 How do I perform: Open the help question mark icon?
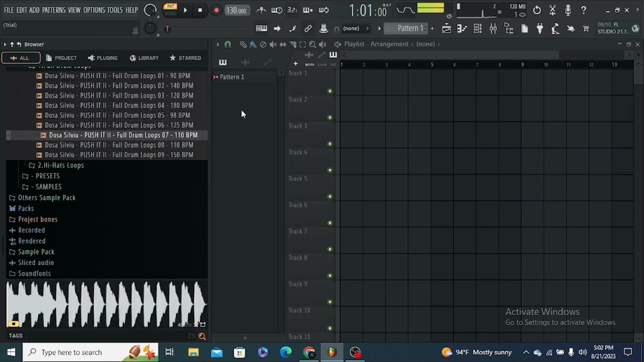[584, 10]
